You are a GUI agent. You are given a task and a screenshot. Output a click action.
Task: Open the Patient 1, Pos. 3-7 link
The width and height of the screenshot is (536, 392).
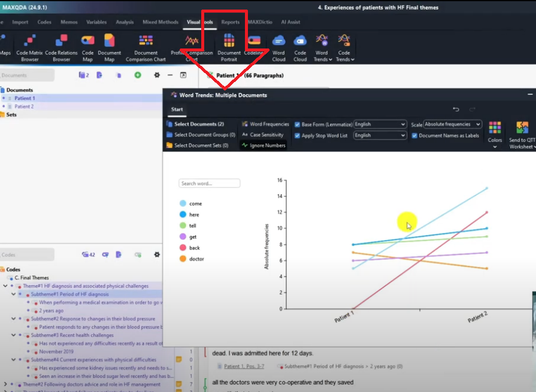tap(244, 366)
